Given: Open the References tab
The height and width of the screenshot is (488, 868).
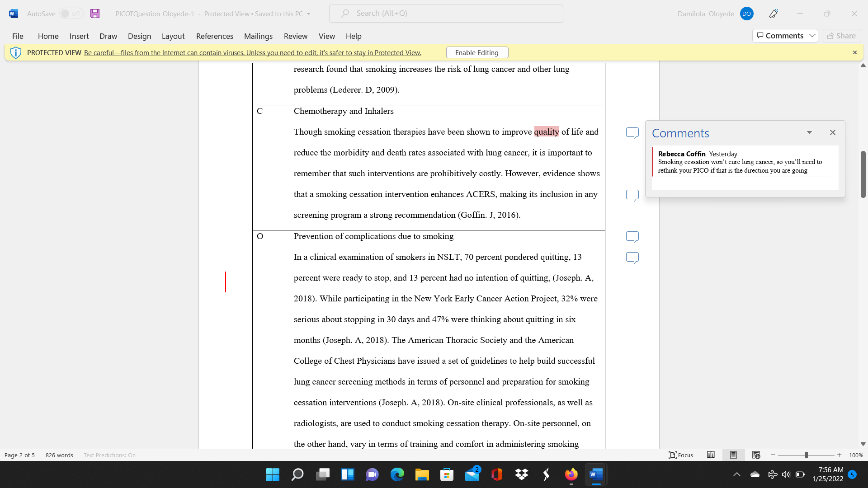Looking at the screenshot, I should (215, 36).
